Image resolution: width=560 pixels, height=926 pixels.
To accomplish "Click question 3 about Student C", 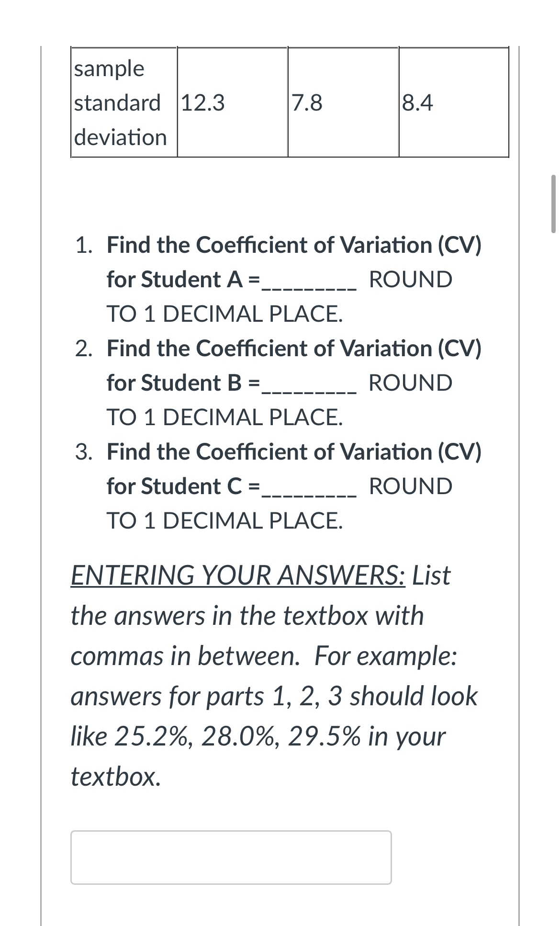I will [278, 486].
